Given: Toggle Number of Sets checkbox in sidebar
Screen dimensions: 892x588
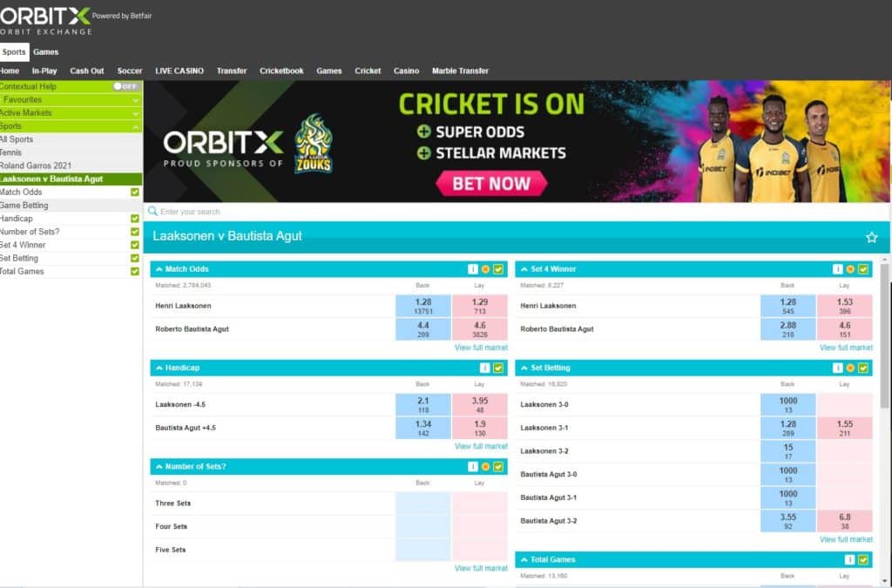Looking at the screenshot, I should click(x=135, y=232).
